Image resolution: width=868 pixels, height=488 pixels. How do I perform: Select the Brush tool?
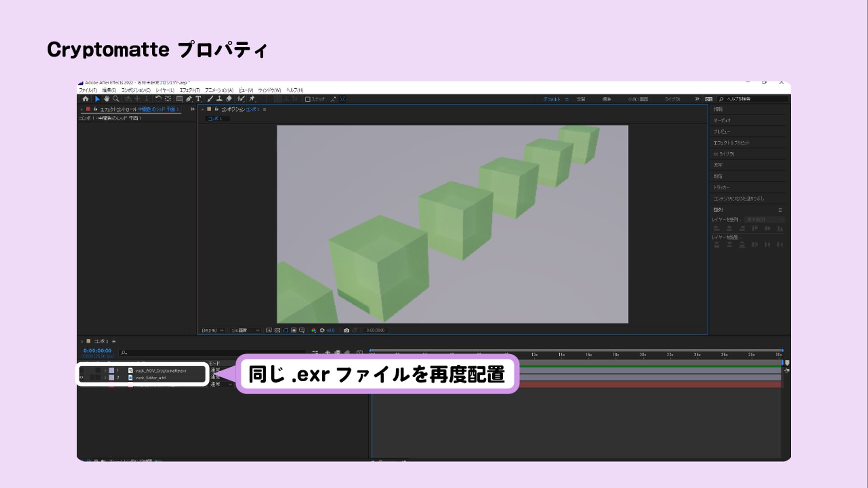point(210,99)
